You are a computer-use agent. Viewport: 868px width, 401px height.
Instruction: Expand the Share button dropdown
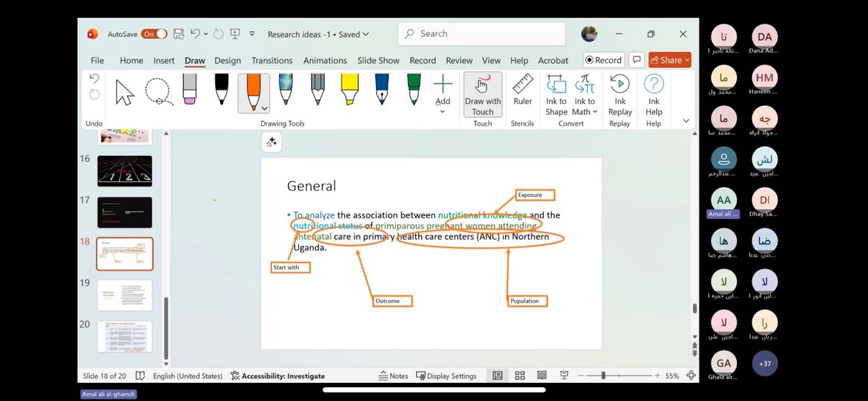[x=686, y=60]
